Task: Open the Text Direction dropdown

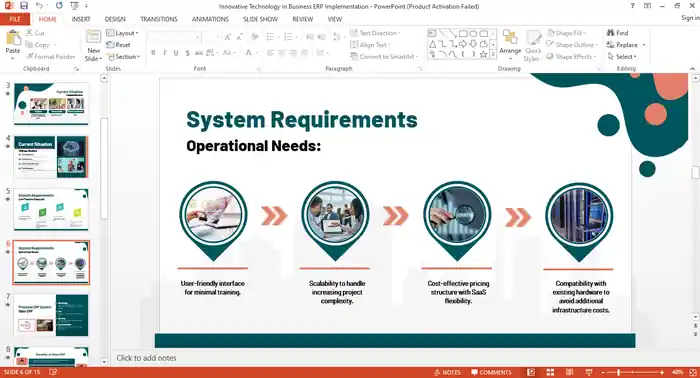Action: pos(375,33)
